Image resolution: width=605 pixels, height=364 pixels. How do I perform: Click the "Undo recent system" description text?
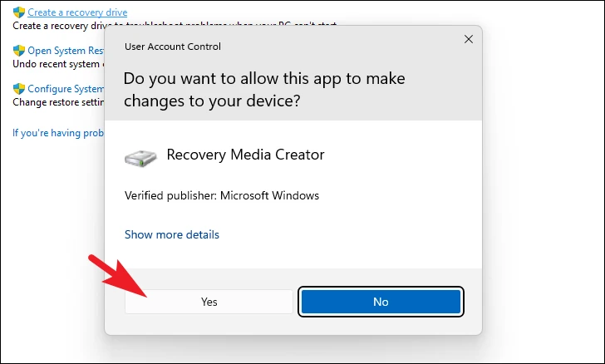point(58,64)
